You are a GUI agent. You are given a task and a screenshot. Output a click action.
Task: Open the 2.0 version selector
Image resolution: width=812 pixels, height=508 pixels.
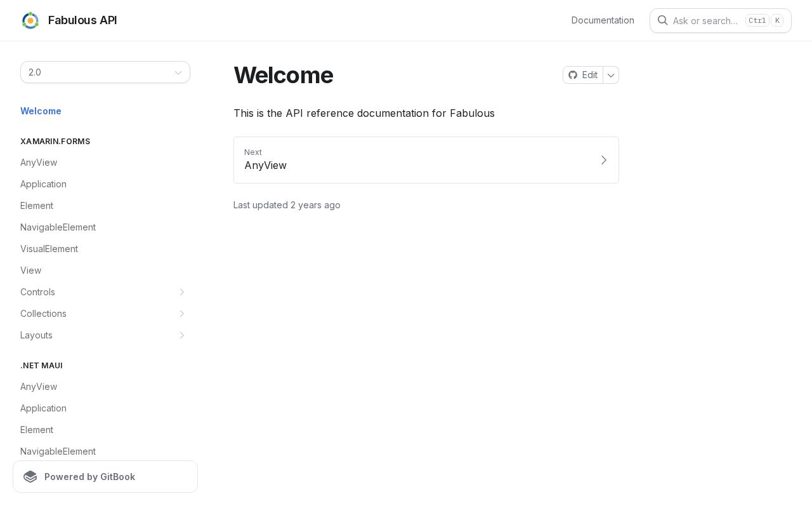point(105,72)
